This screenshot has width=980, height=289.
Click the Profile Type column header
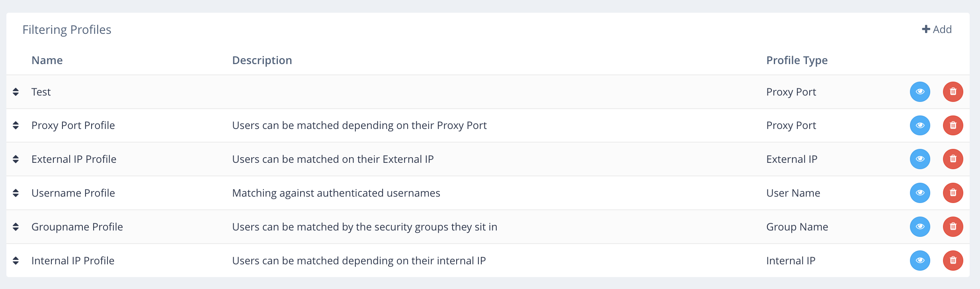click(796, 61)
